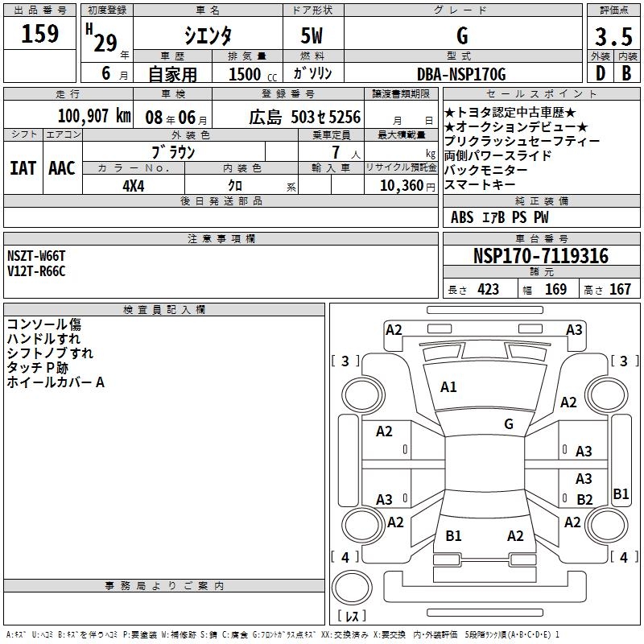Click the バックモニター sales point

click(485, 170)
